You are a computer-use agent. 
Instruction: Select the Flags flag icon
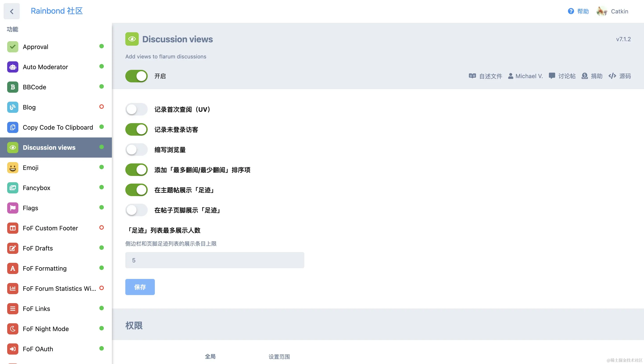(x=13, y=208)
